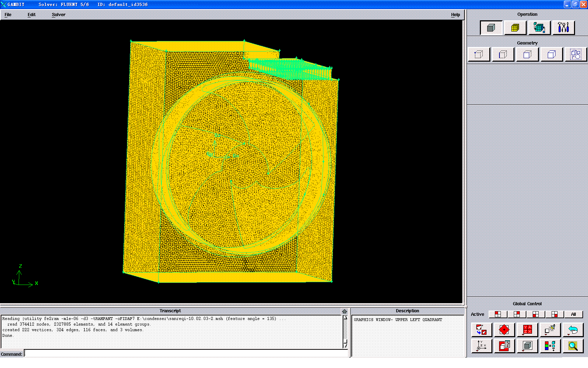Select the Edge geometry command button
Screen dimensions: 588x368
click(x=503, y=55)
